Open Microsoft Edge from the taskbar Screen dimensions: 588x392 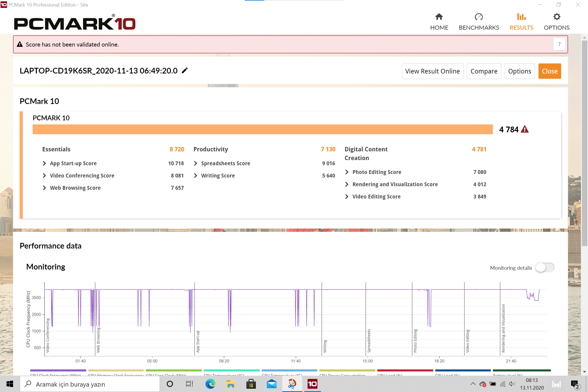(x=210, y=384)
